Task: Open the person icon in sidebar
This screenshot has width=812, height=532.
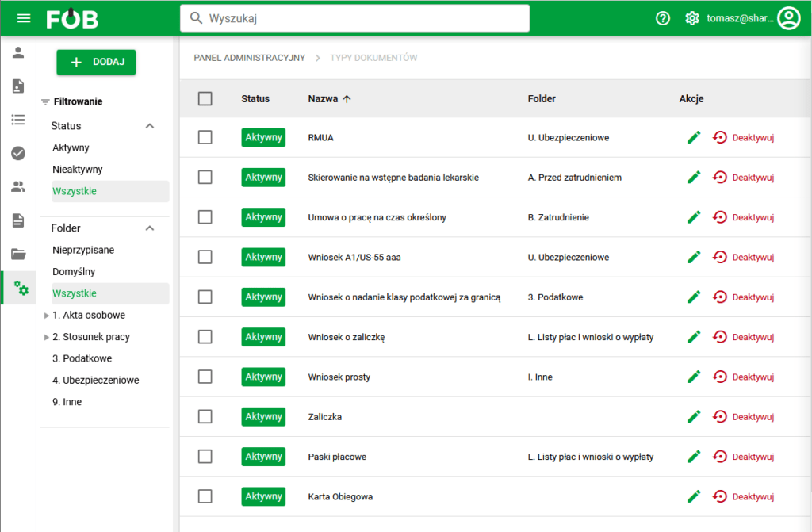Action: point(18,52)
